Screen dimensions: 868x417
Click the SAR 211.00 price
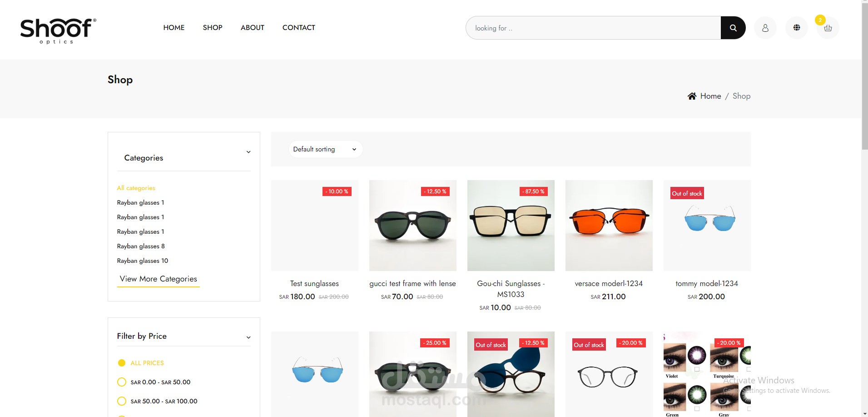(x=608, y=296)
